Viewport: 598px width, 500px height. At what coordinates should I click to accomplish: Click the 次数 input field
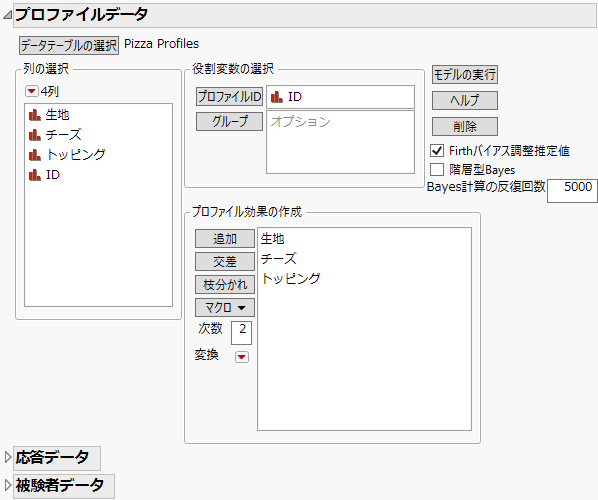pos(241,333)
